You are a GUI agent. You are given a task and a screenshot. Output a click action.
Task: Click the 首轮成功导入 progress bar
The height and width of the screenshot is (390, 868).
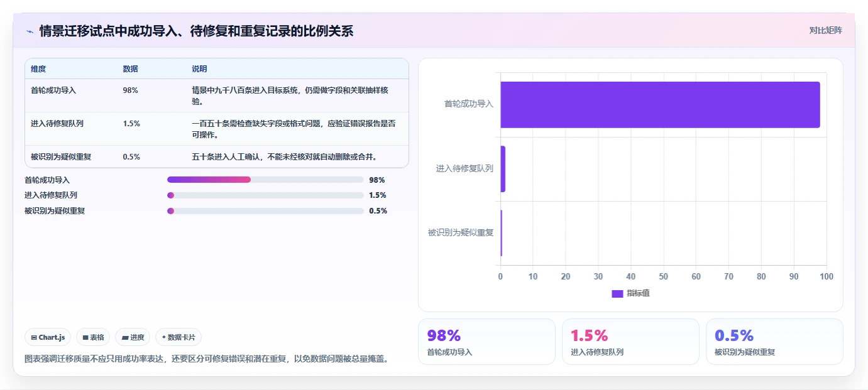[265, 180]
